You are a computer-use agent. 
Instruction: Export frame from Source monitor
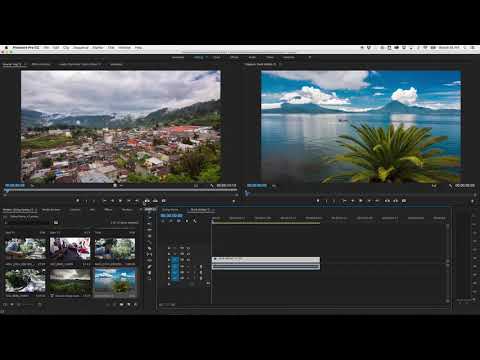point(164,201)
